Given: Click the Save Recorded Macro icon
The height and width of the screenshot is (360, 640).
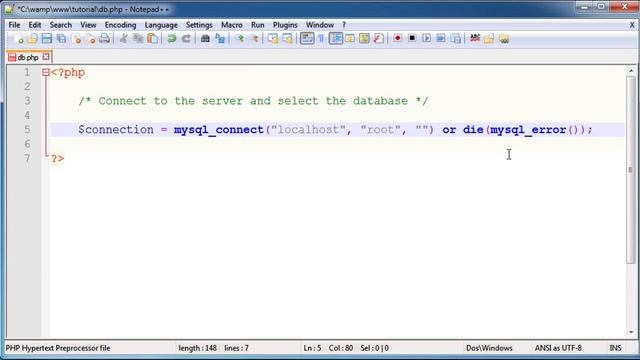Looking at the screenshot, I should click(456, 39).
